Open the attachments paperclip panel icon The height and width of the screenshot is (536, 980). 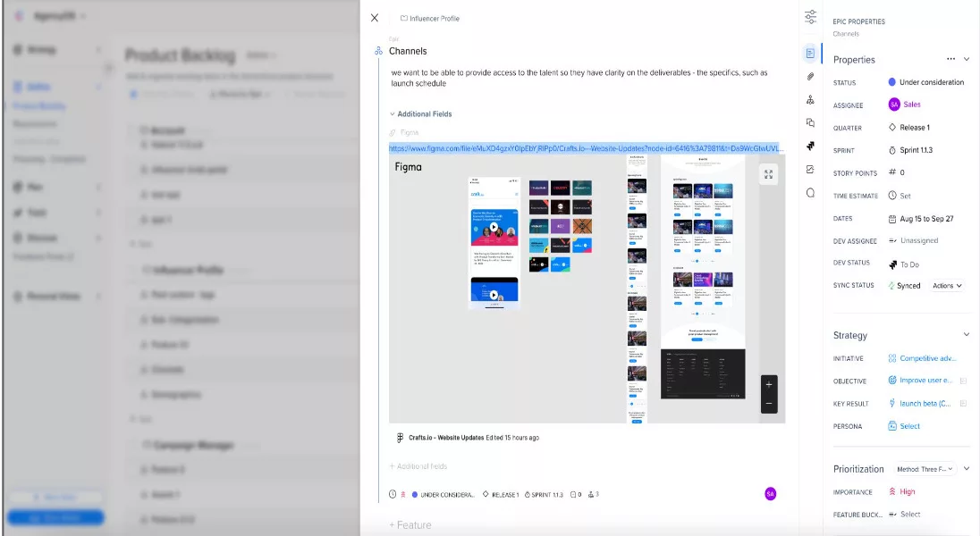point(810,77)
